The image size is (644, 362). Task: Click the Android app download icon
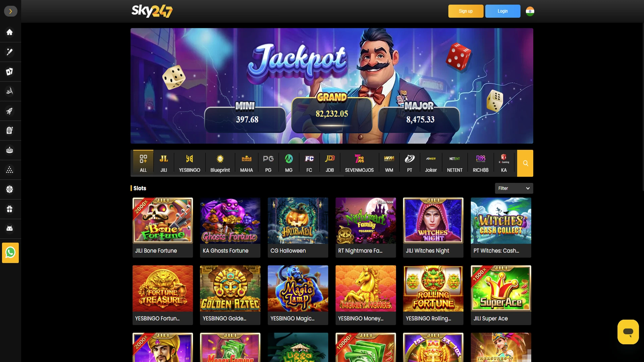click(10, 228)
